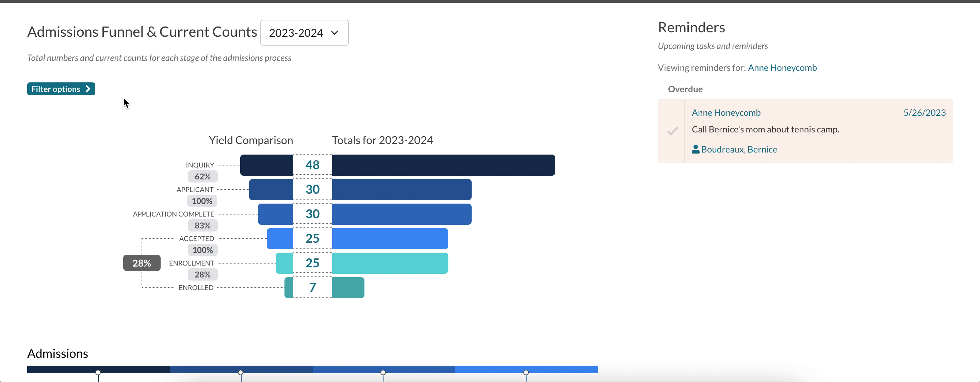Click the Application Complete funnel bar
The image size is (980, 382).
pyautogui.click(x=402, y=214)
